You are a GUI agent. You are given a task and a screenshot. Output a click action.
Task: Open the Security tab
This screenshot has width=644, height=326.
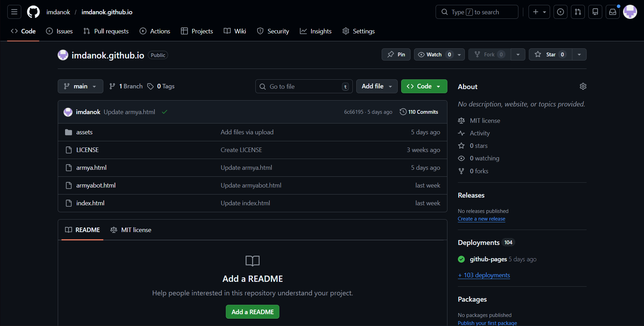[x=273, y=31]
